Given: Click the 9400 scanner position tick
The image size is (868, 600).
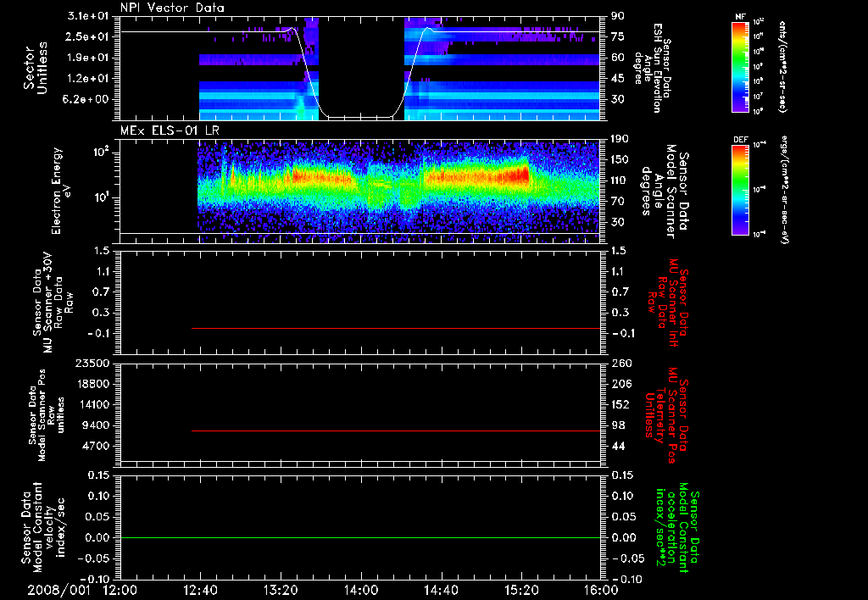Looking at the screenshot, I should tap(95, 425).
